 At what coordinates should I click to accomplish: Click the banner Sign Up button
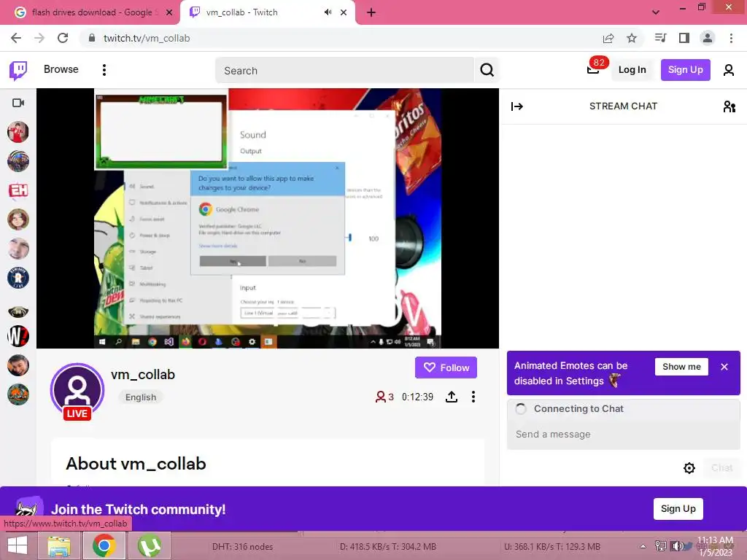[678, 508]
